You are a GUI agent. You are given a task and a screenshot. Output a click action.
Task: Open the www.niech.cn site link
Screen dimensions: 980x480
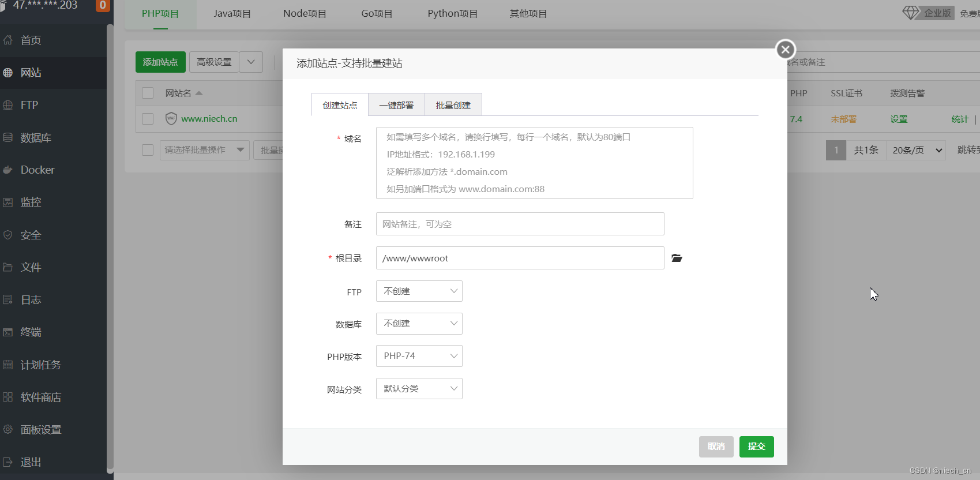(x=209, y=118)
